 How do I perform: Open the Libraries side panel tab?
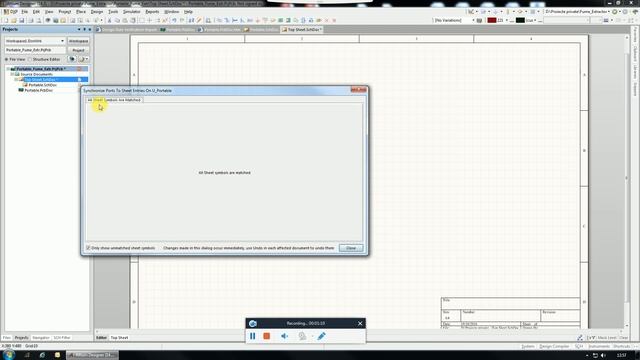pyautogui.click(x=636, y=71)
